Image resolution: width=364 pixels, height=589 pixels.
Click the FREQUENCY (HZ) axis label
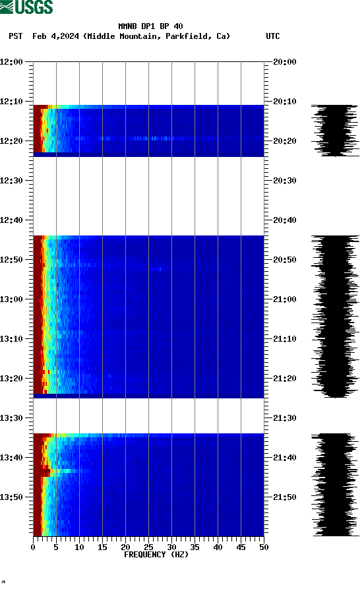(156, 555)
